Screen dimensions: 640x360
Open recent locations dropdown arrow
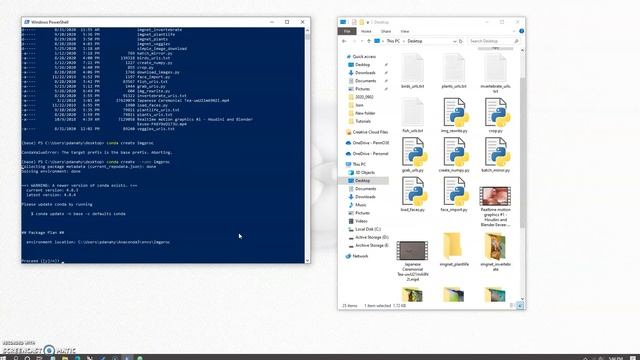coord(362,41)
